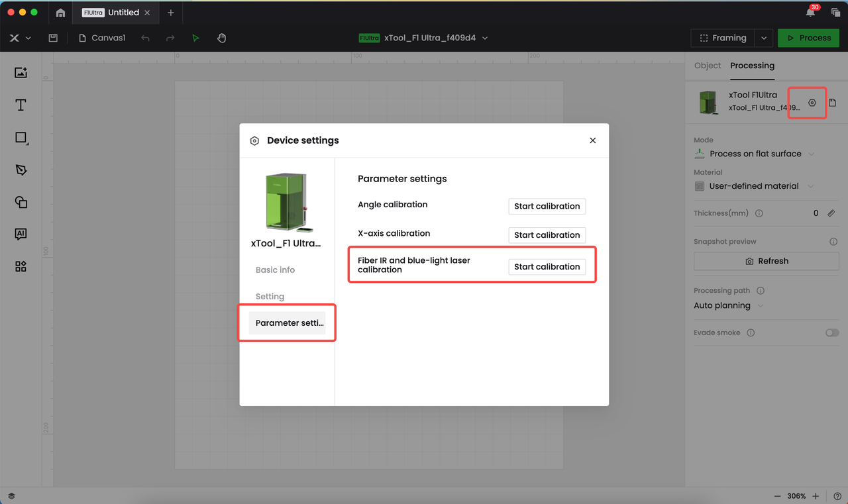
Task: Click the Canvas1 page label
Action: tap(102, 38)
